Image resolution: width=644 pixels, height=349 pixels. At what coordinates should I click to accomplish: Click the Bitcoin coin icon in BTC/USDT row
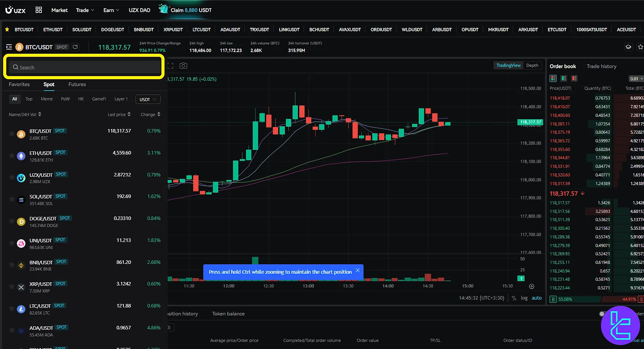21,135
